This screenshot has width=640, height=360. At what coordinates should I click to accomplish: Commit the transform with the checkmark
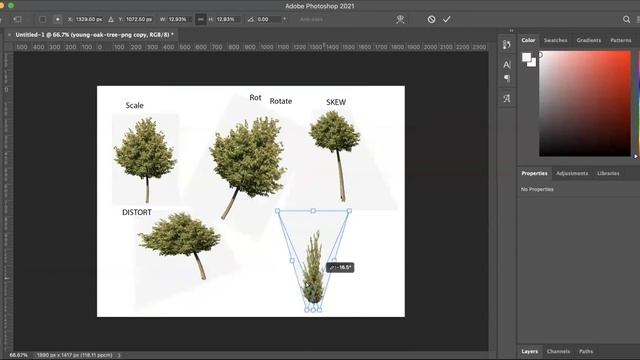tap(447, 19)
